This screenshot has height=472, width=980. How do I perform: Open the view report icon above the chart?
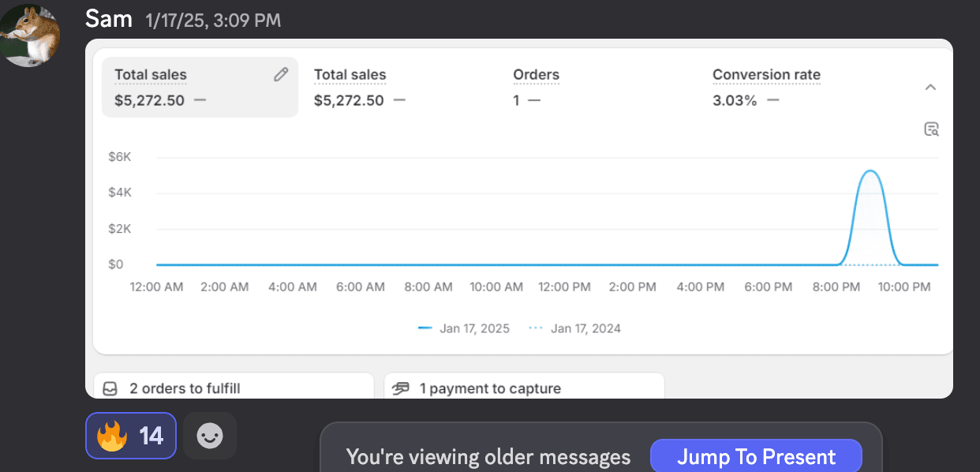coord(931,129)
